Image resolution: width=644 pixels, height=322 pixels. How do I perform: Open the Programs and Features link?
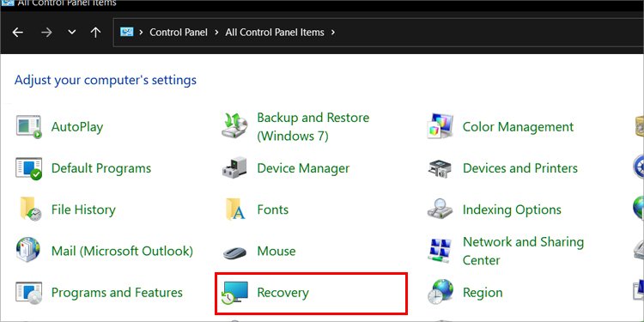click(117, 293)
